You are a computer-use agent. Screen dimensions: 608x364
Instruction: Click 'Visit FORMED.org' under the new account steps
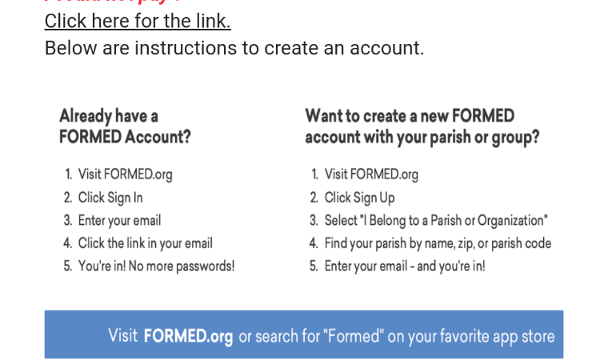[371, 174]
